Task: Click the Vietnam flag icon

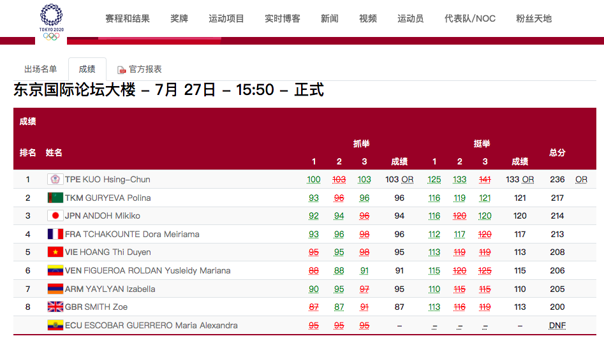Action: pos(55,252)
